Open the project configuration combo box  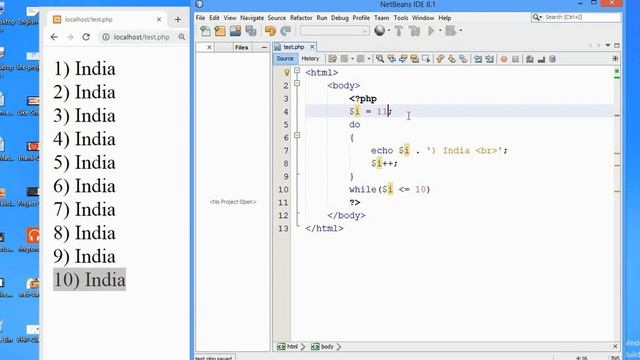[335, 31]
